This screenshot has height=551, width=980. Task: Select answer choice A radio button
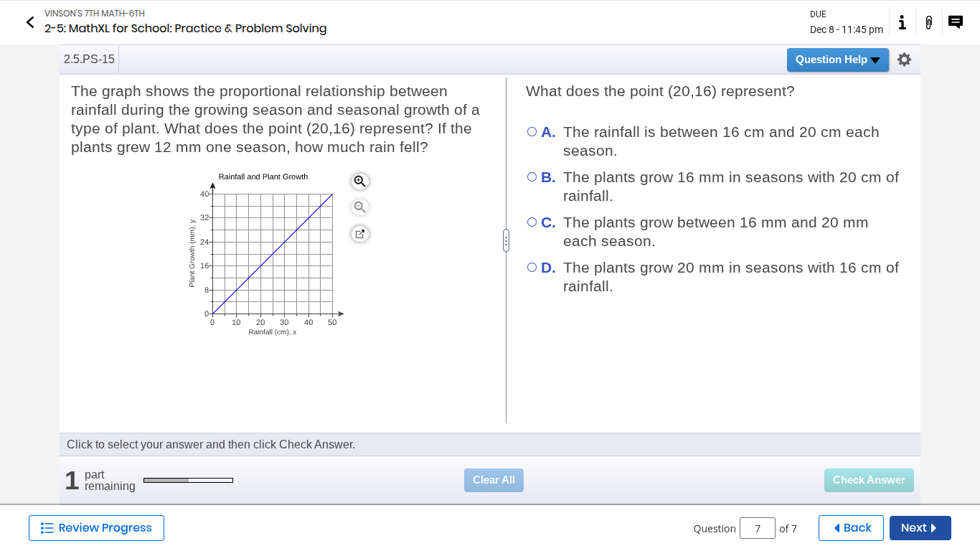coord(532,132)
